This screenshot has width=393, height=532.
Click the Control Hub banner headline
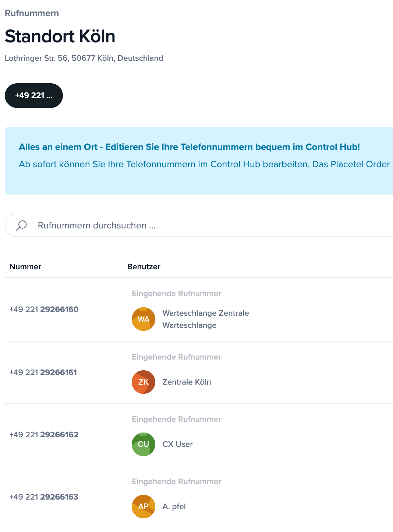click(x=189, y=147)
